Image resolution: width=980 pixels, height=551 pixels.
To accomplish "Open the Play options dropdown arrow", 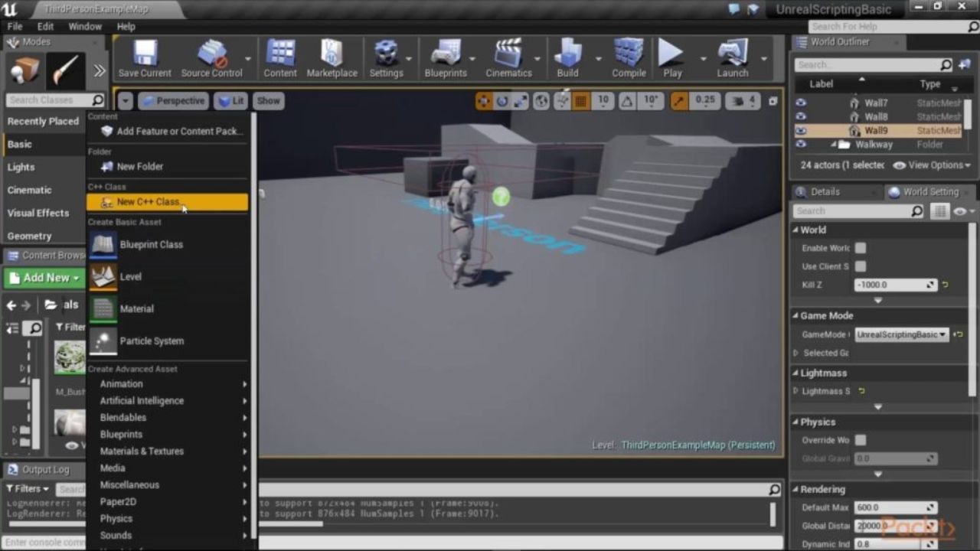I will [703, 58].
